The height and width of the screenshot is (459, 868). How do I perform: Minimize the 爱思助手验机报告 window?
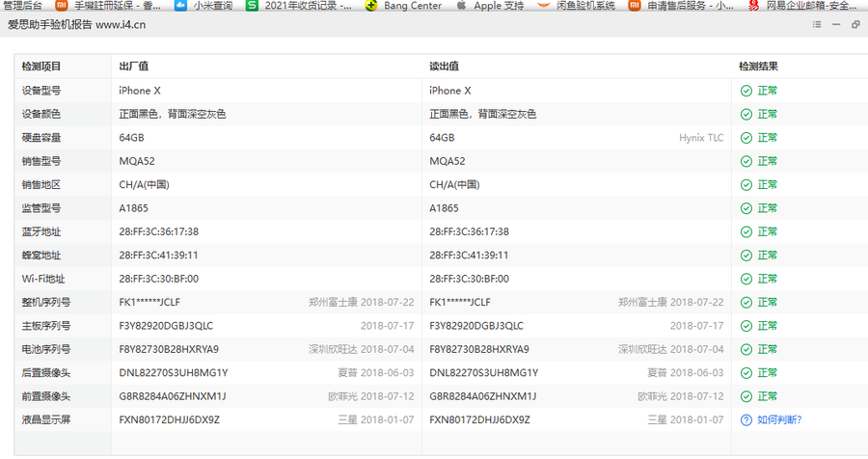coord(836,24)
